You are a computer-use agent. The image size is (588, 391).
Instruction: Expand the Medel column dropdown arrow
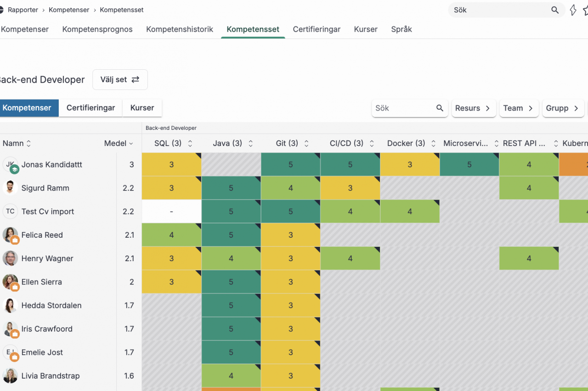pyautogui.click(x=131, y=144)
